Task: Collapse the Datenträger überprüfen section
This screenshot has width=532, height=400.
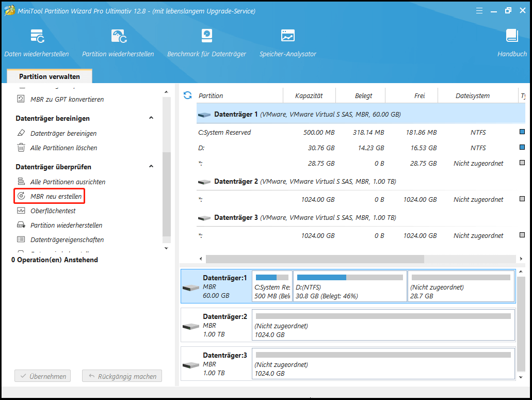Action: (x=151, y=166)
